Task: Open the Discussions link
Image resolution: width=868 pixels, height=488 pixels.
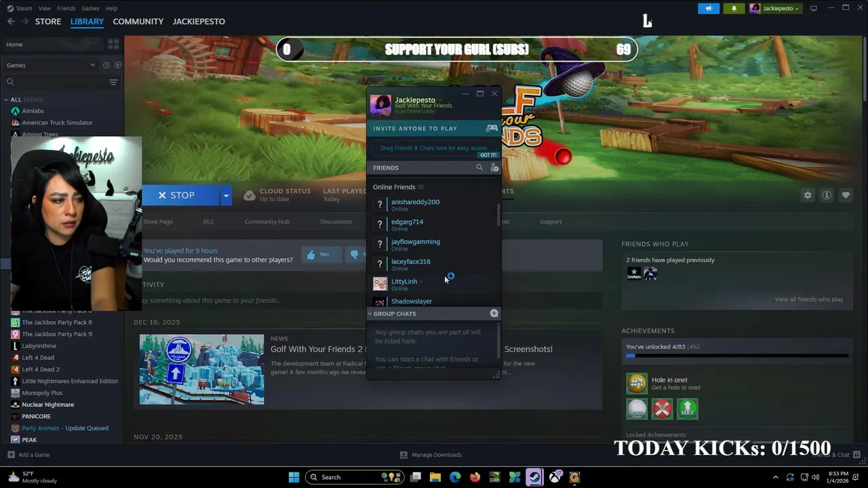Action: 336,222
